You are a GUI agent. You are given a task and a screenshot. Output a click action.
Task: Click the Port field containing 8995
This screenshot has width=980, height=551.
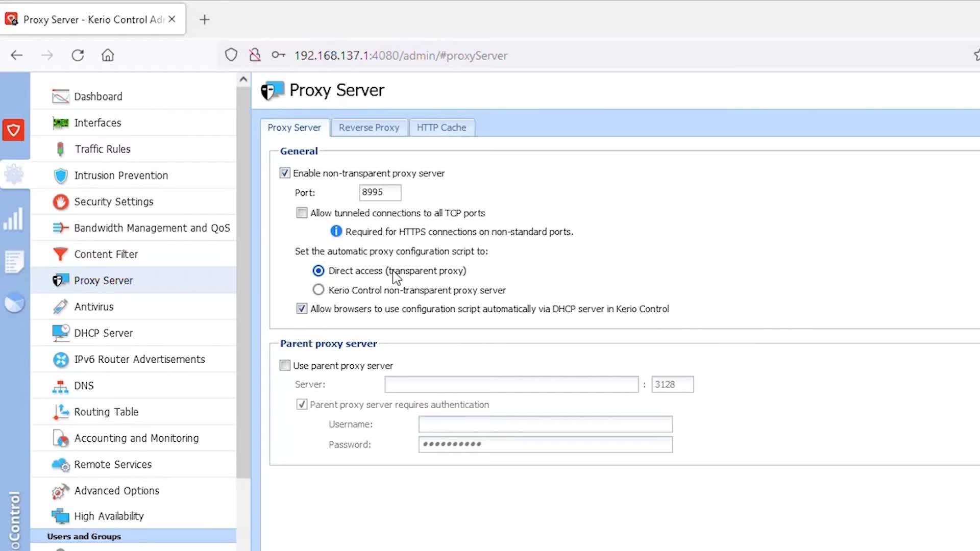(380, 192)
